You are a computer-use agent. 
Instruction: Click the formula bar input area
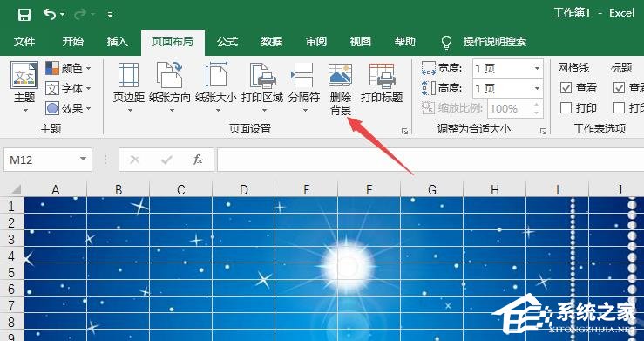click(x=430, y=160)
